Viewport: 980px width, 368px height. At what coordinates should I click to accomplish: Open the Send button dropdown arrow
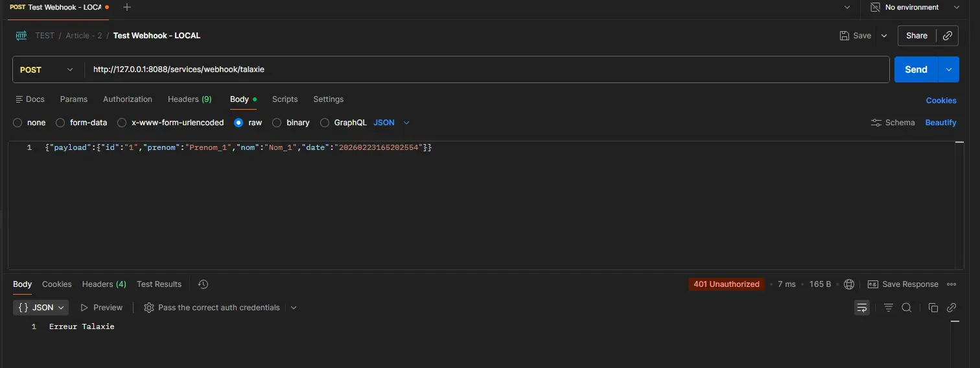(x=949, y=69)
